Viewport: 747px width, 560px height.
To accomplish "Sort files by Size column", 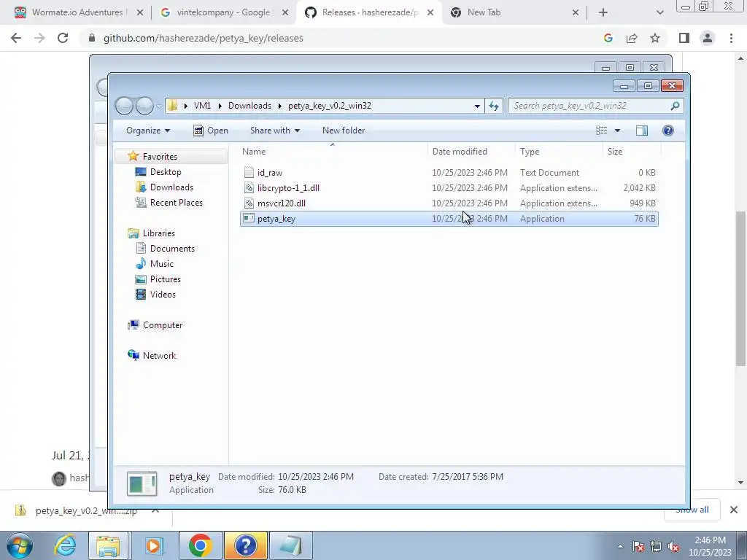I will click(632, 152).
